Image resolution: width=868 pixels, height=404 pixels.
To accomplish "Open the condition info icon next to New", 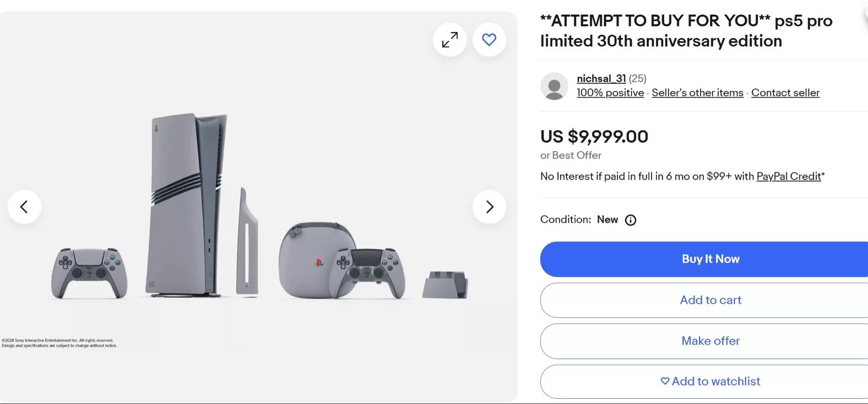I will click(630, 220).
